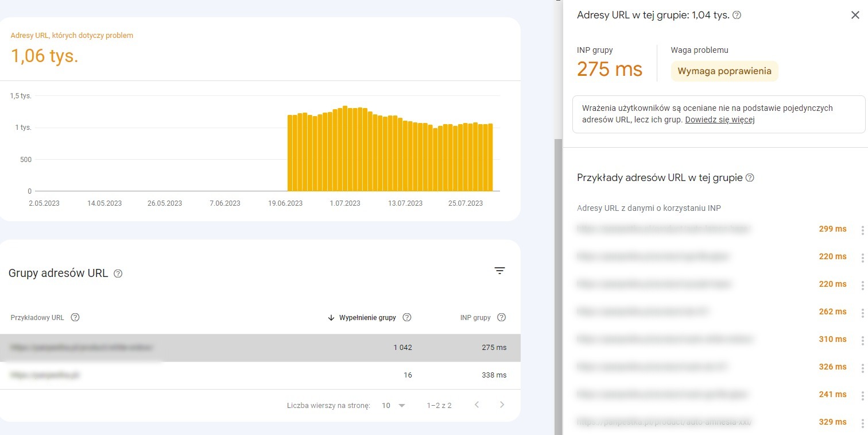The height and width of the screenshot is (435, 868).
Task: Open three-dot menu for the 326 ms URL
Action: (862, 368)
